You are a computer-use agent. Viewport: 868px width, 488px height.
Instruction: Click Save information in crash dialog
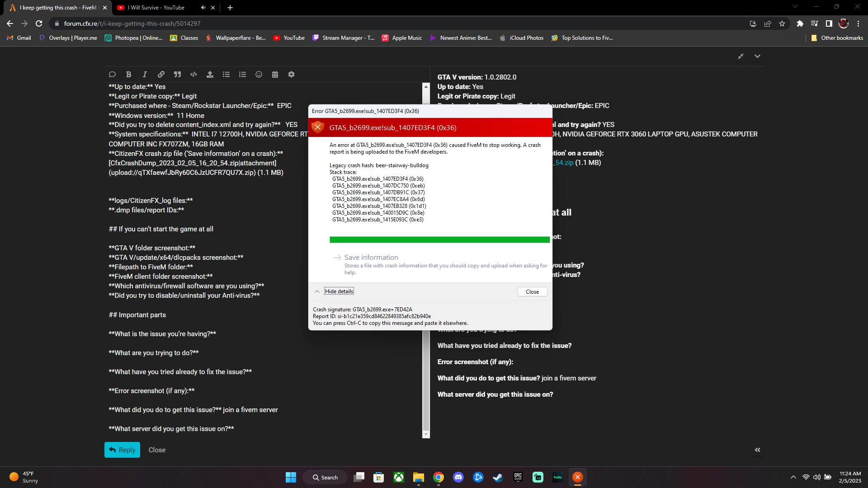click(x=371, y=258)
